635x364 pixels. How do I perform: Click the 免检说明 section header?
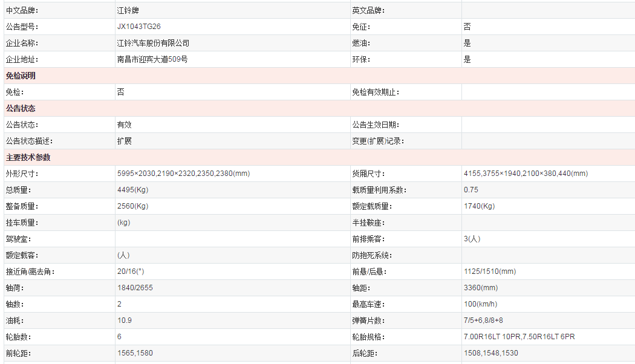tap(21, 76)
